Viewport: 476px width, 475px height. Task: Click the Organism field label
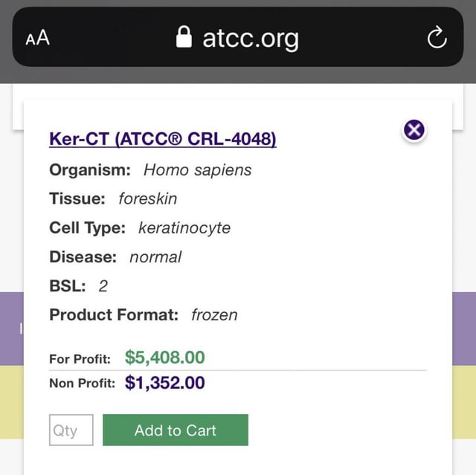(x=90, y=169)
